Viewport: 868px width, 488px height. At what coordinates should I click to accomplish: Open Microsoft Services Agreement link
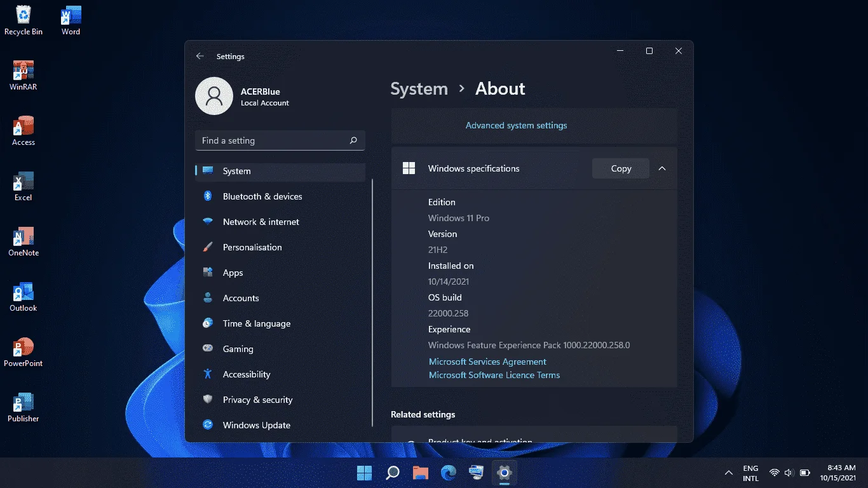coord(487,362)
